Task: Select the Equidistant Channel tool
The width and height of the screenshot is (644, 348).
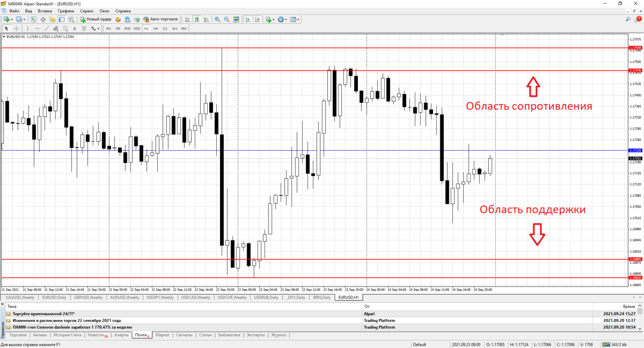Action: (55, 28)
